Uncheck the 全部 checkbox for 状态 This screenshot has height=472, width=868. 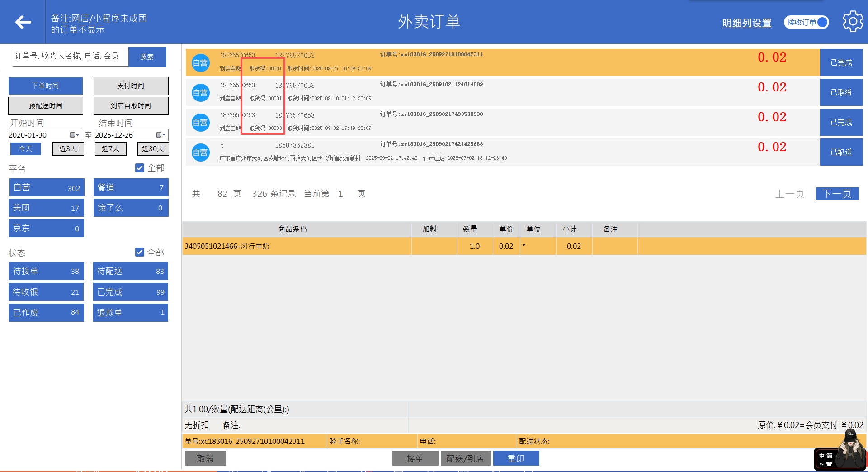[140, 252]
